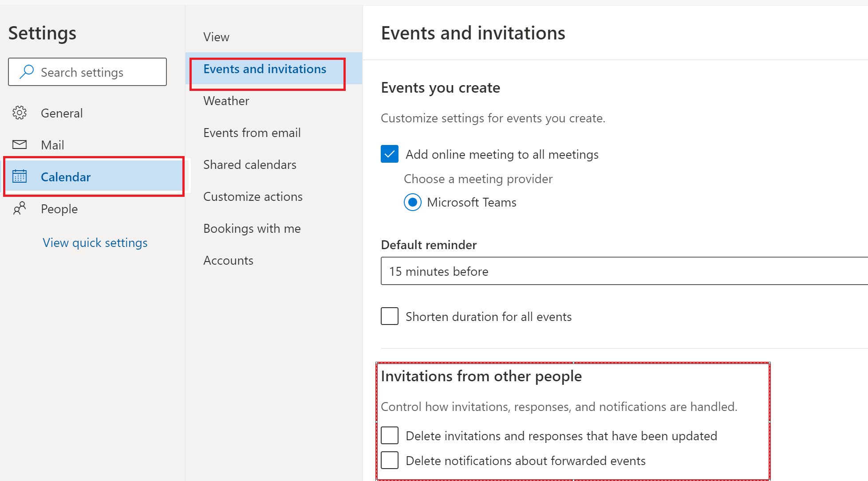Select Microsoft Teams radio button
Image resolution: width=868 pixels, height=481 pixels.
(411, 203)
